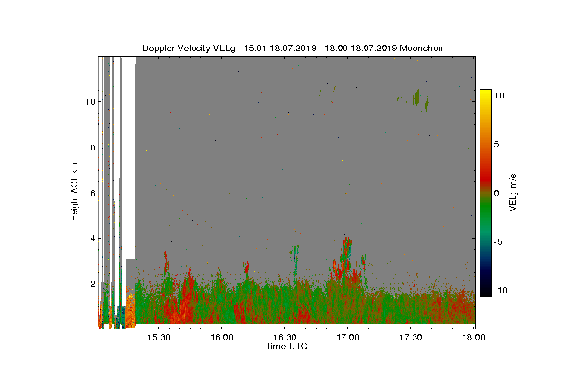Screen dimensions: 588x392
Task: Click the height axis label 4
Action: pyautogui.click(x=92, y=239)
